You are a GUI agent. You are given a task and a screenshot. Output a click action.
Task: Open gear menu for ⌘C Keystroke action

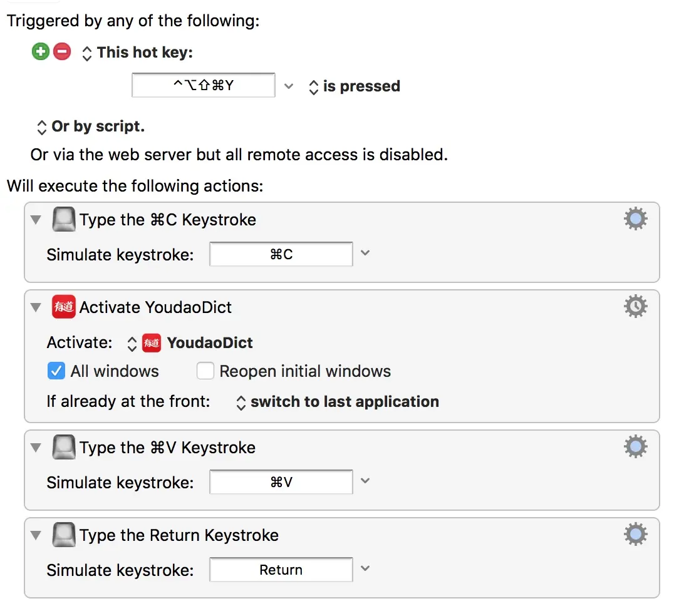(635, 219)
